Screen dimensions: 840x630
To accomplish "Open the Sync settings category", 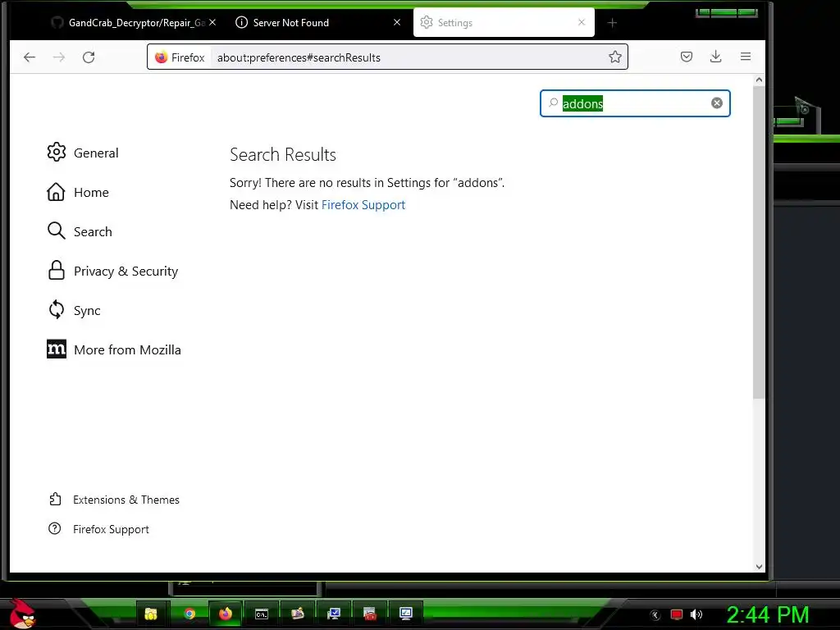I will pyautogui.click(x=74, y=310).
